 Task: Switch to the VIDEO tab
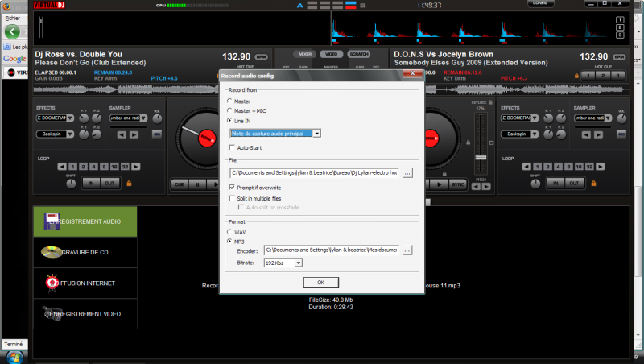point(331,54)
